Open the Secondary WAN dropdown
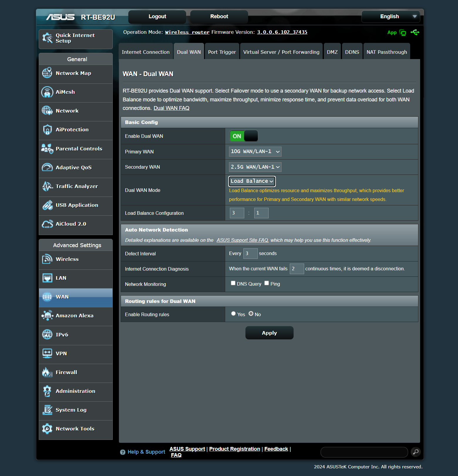The height and width of the screenshot is (476, 458). (255, 167)
